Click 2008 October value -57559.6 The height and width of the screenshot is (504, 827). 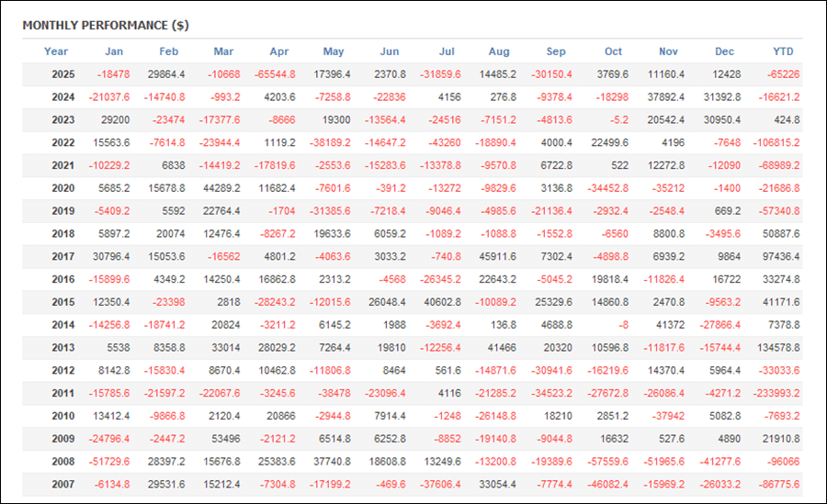point(609,461)
